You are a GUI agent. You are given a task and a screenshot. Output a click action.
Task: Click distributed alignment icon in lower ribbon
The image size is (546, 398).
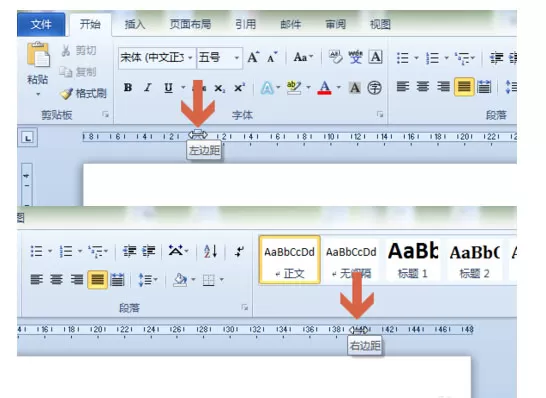(117, 280)
